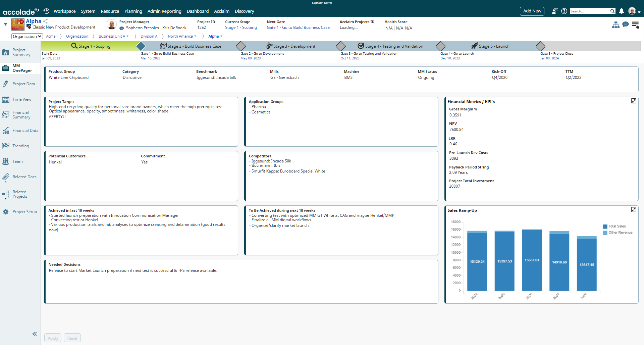Image resolution: width=644 pixels, height=345 pixels.
Task: Select Project Summary in the sidebar
Action: point(19,52)
